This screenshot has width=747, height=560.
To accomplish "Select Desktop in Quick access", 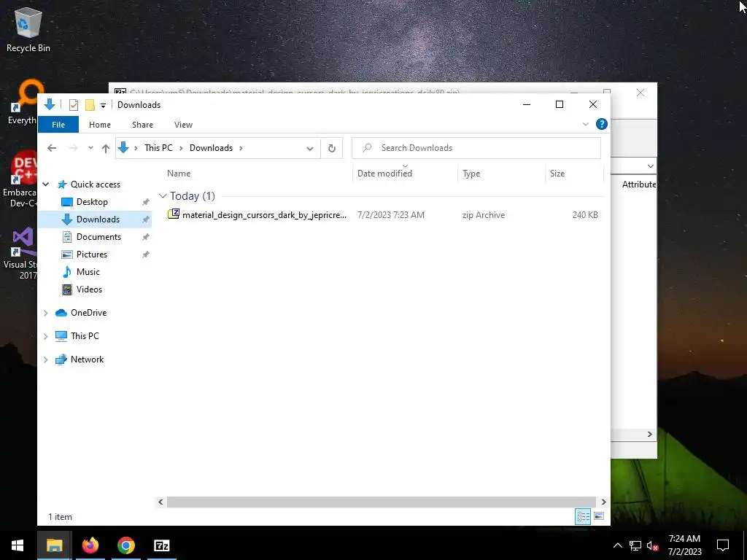I will 92,202.
